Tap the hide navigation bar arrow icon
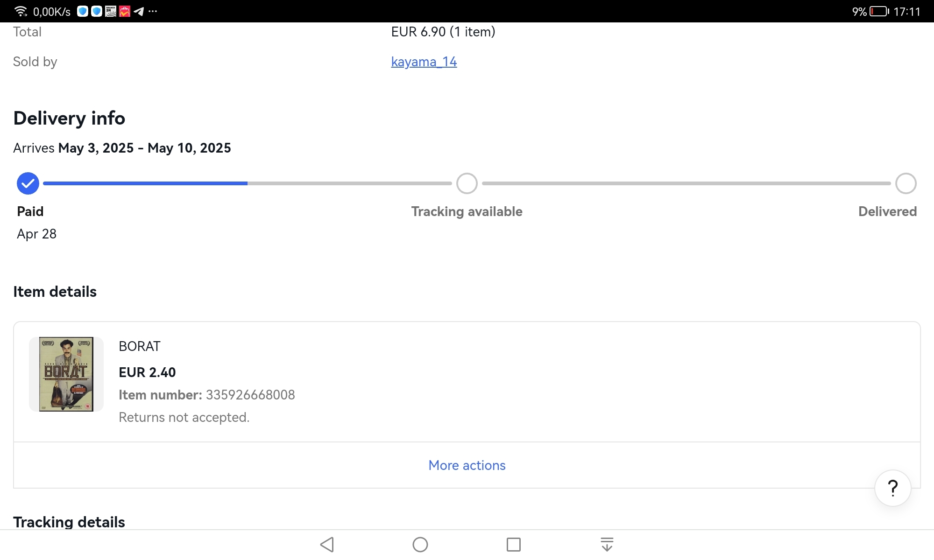 [607, 544]
